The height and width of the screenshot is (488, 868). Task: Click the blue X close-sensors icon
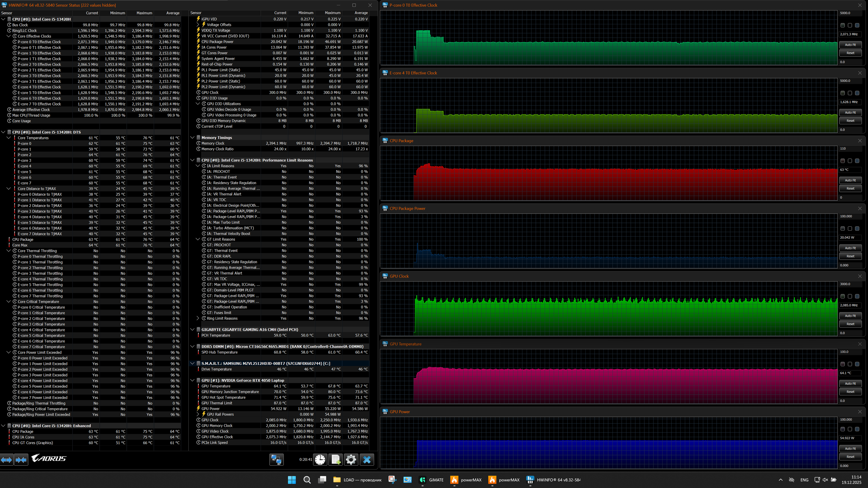click(x=367, y=459)
